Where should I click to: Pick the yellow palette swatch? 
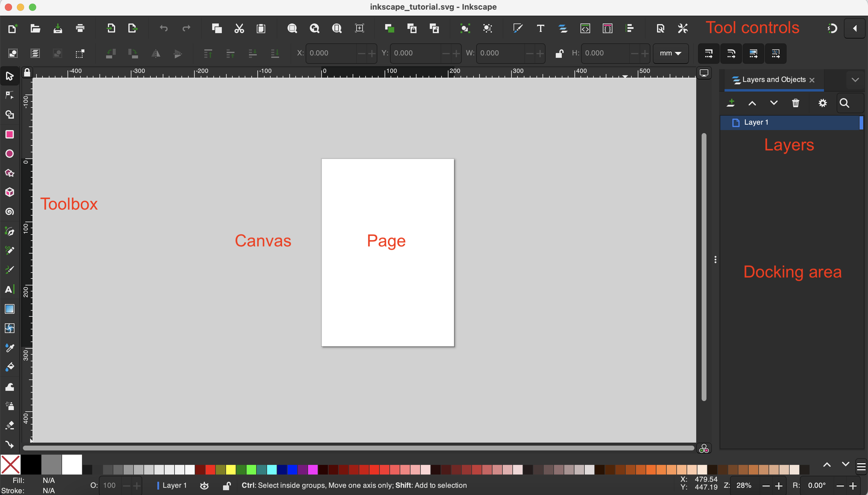click(231, 469)
